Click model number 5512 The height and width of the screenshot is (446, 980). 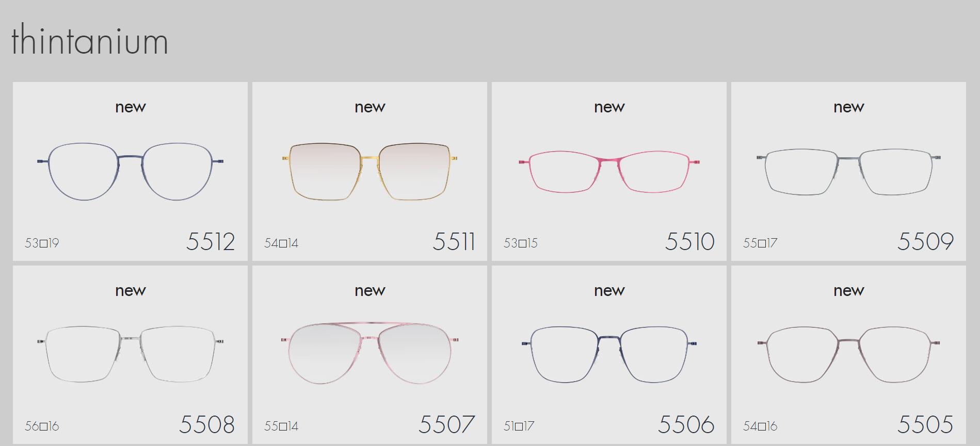[x=211, y=241]
